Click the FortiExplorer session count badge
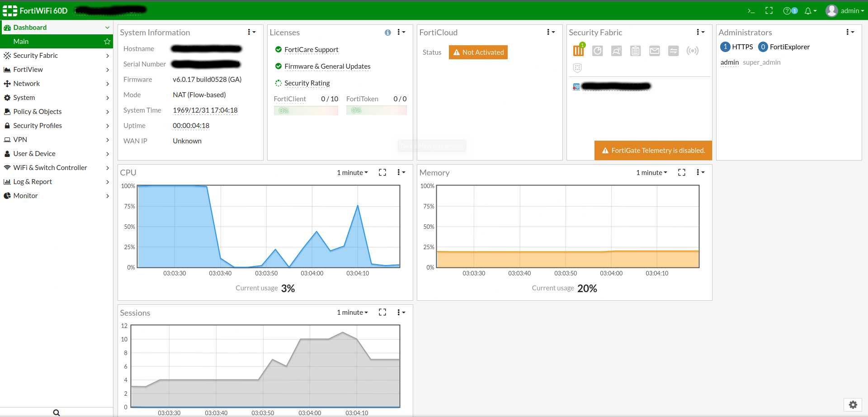The height and width of the screenshot is (417, 868). pyautogui.click(x=763, y=47)
